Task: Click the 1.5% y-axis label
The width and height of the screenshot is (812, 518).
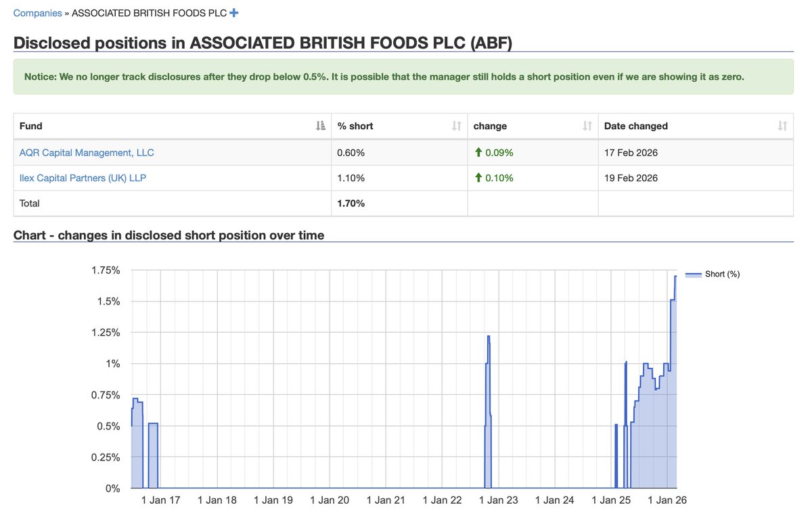Action: [x=108, y=301]
